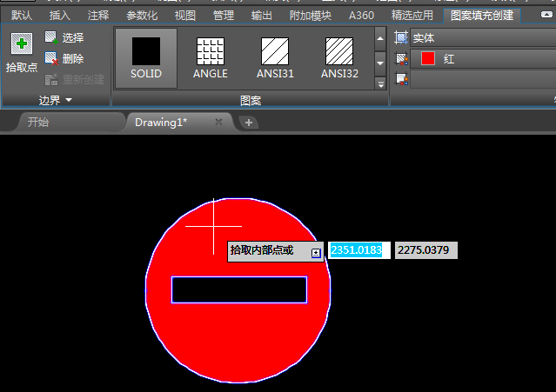Click the Y coordinate field 2275.0379

pyautogui.click(x=426, y=250)
